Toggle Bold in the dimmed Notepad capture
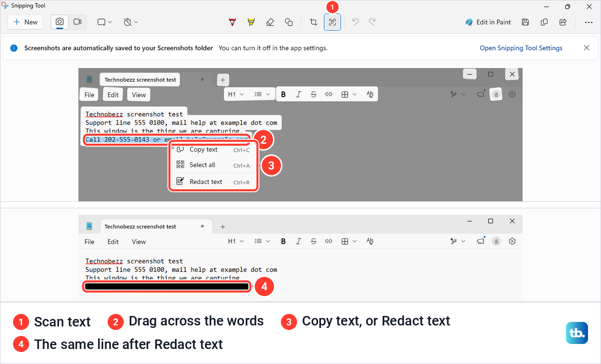This screenshot has height=364, width=601. click(x=283, y=94)
